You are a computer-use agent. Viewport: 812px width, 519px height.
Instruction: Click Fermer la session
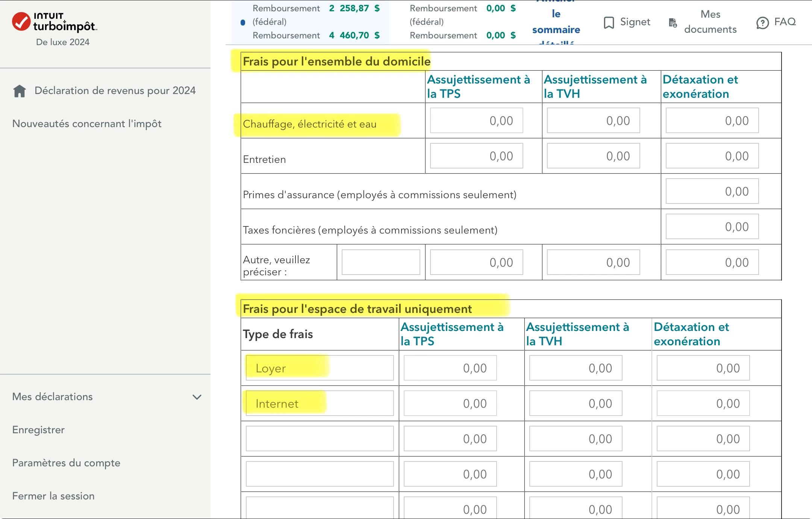[x=53, y=496]
